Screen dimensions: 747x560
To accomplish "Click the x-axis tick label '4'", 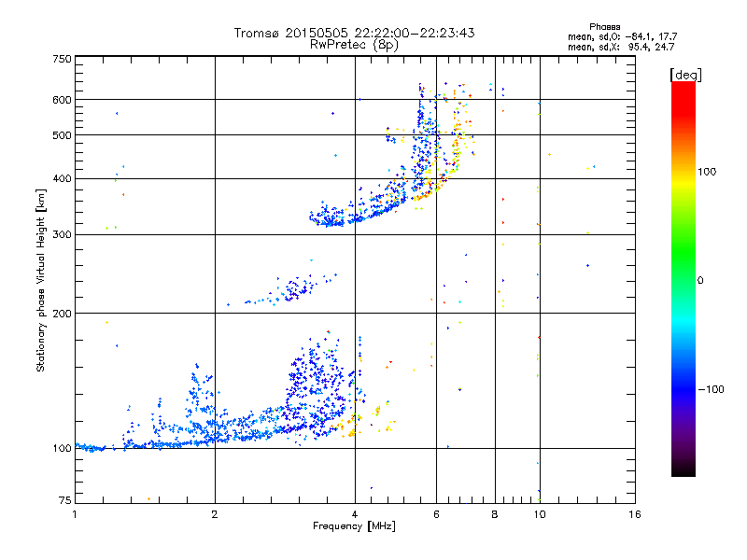I will [x=355, y=514].
